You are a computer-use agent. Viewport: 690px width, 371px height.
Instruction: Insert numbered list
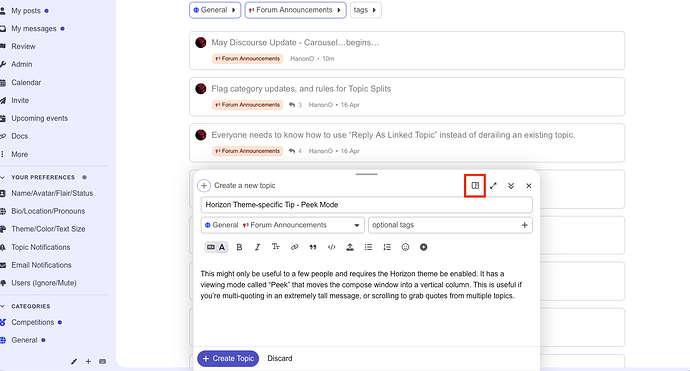pyautogui.click(x=387, y=247)
